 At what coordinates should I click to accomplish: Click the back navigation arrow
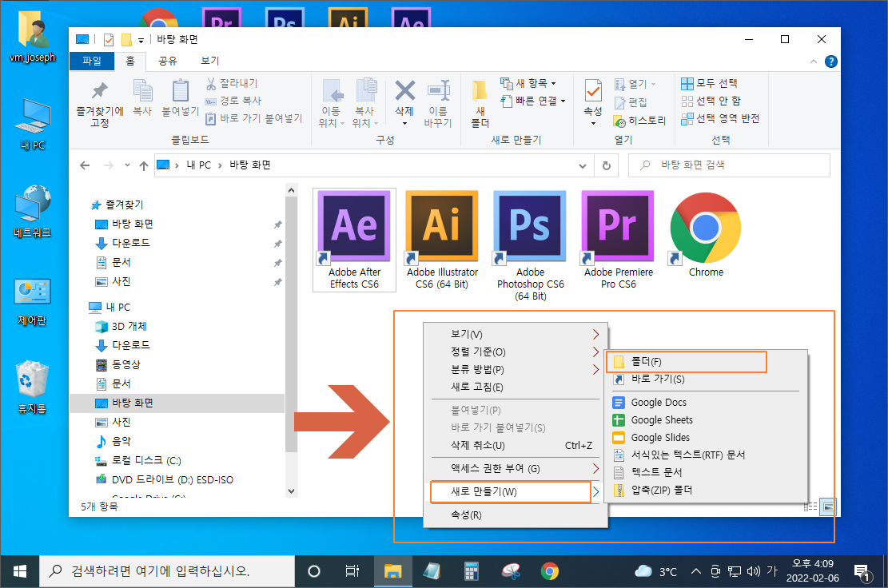pyautogui.click(x=85, y=165)
